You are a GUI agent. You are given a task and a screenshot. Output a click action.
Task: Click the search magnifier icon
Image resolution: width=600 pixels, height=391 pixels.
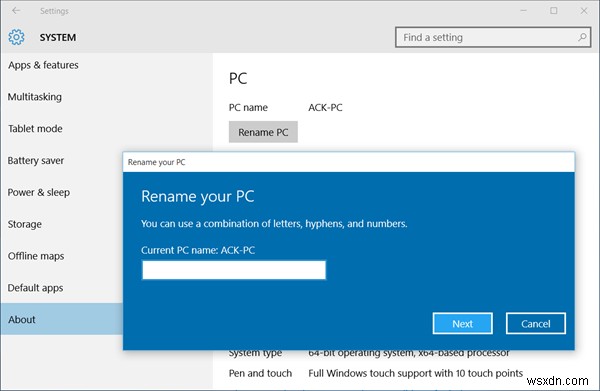click(x=582, y=37)
